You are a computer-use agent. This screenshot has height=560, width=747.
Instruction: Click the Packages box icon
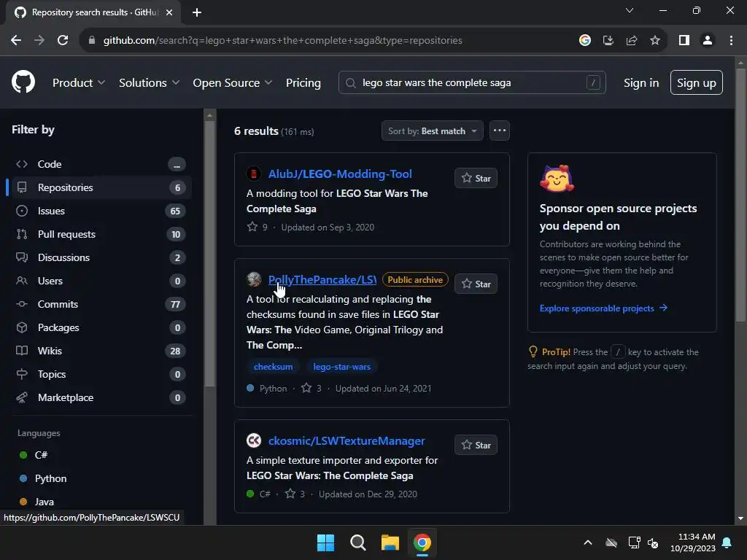pyautogui.click(x=22, y=327)
